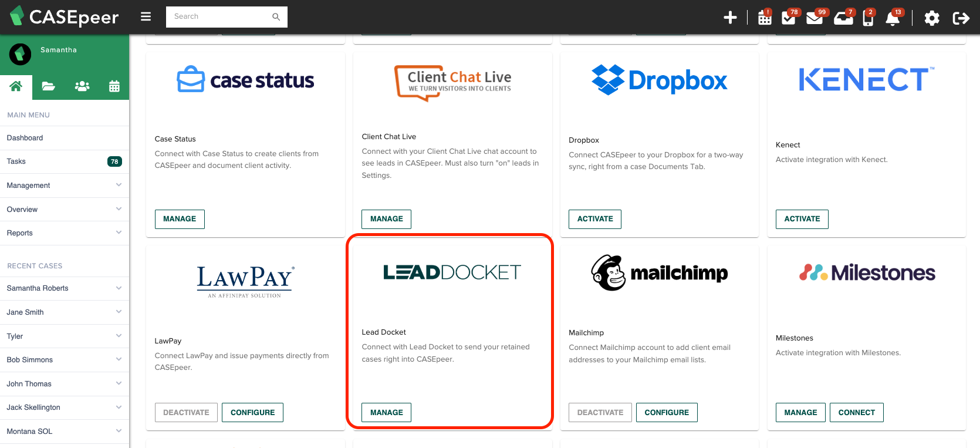
Task: Click the Mailchimp logo
Action: [659, 272]
